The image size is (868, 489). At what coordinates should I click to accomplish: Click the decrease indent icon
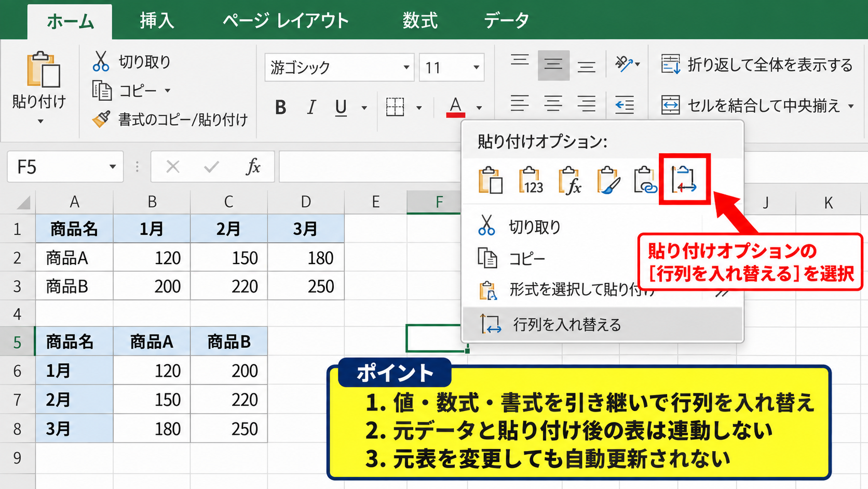(625, 104)
